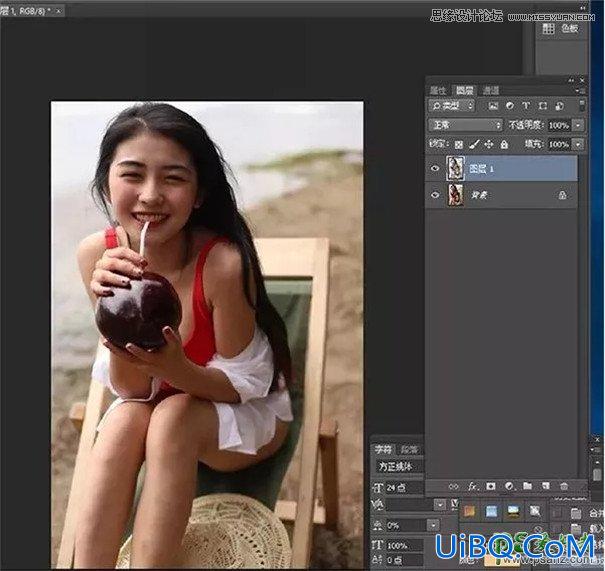Image resolution: width=605 pixels, height=571 pixels.
Task: Open the opacity slider arrow
Action: coord(578,125)
